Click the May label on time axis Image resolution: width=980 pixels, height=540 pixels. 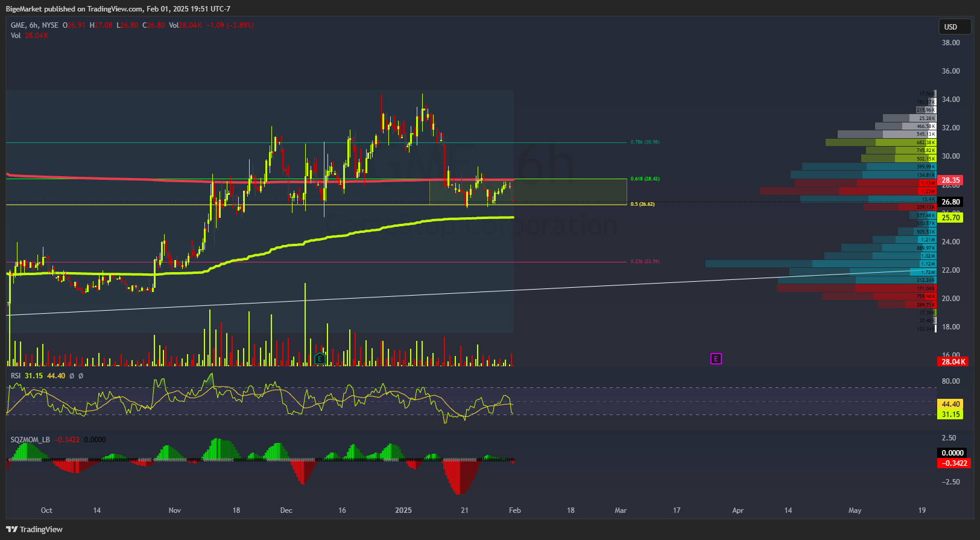[x=855, y=510]
